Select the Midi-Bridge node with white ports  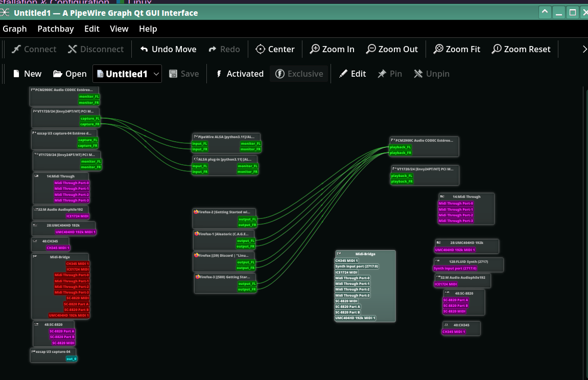click(x=365, y=254)
